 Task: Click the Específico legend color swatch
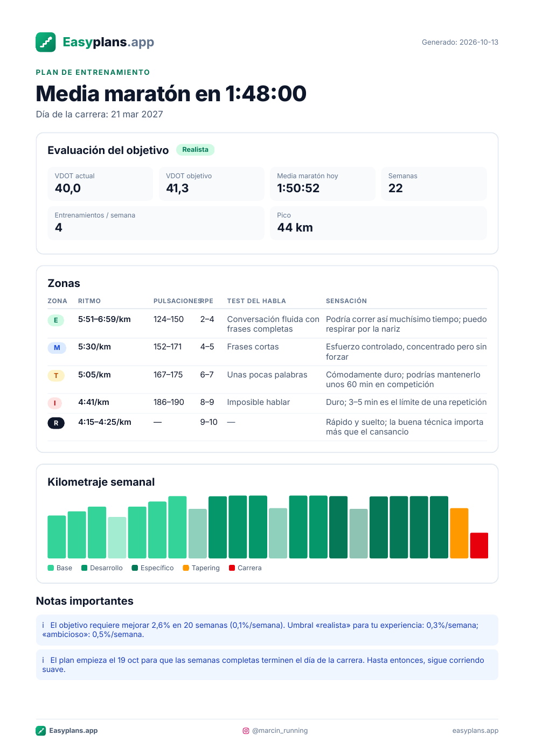coord(135,568)
